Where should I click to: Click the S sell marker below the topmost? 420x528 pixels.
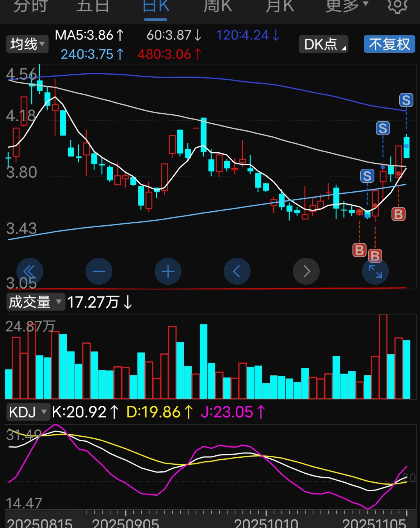pyautogui.click(x=383, y=128)
